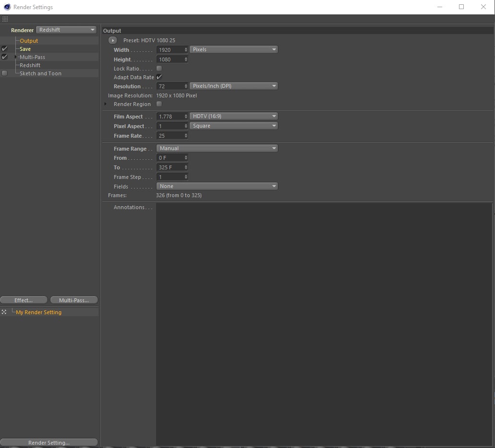The height and width of the screenshot is (448, 495).
Task: Click the 'Preset: HDTV 1080 25' text
Action: click(x=149, y=40)
